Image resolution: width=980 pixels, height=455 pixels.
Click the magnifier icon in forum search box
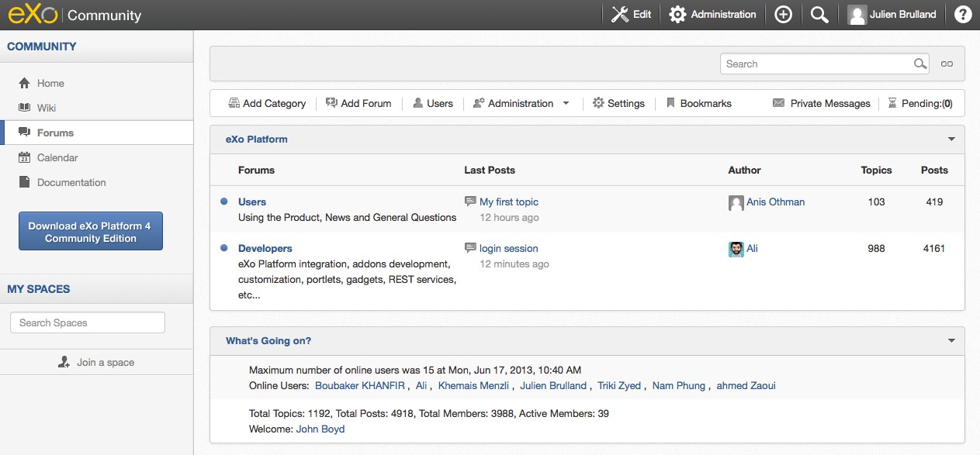tap(919, 64)
